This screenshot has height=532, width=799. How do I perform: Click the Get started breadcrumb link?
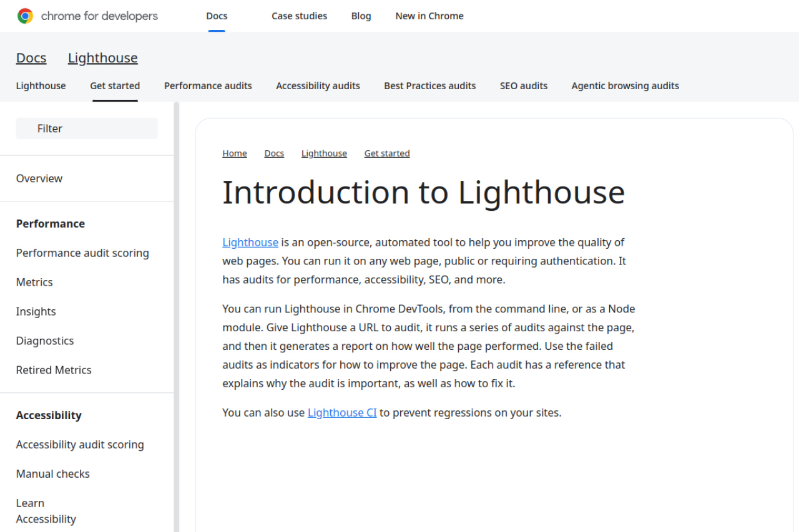pos(387,153)
